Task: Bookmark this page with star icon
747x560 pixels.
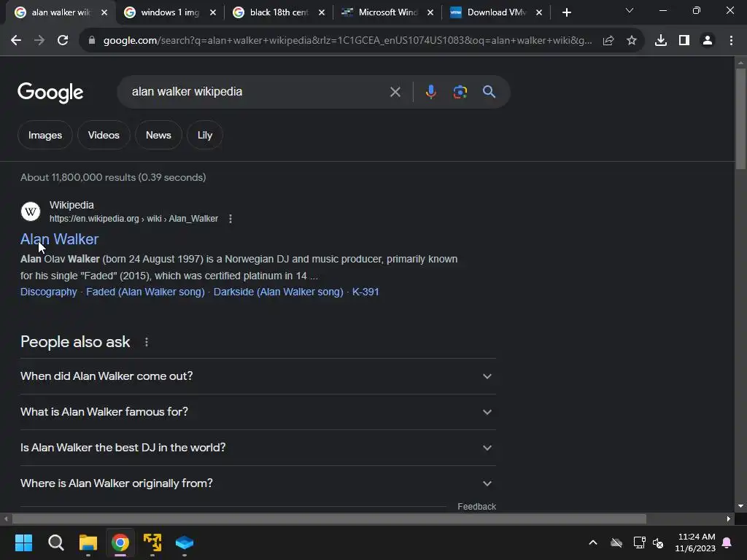Action: tap(632, 41)
